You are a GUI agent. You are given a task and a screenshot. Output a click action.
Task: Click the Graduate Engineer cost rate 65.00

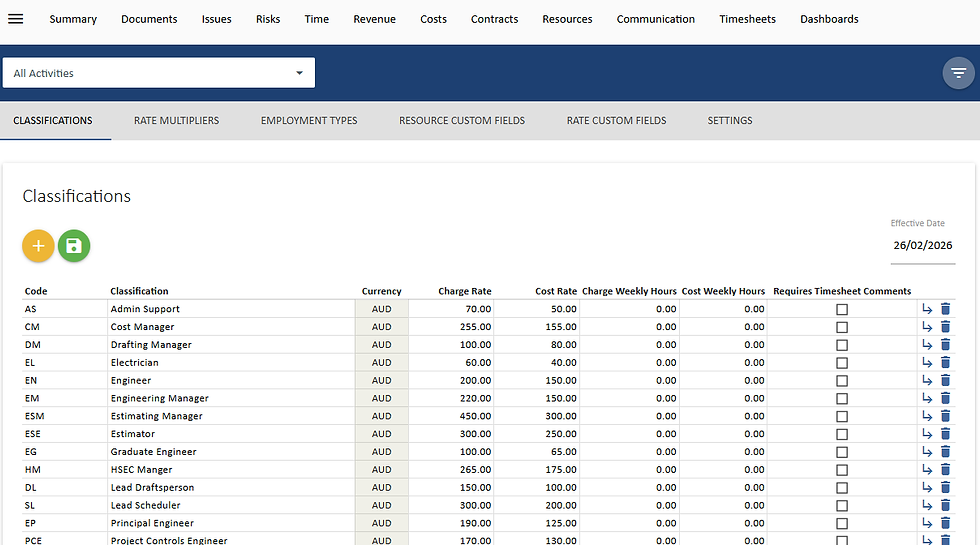tap(536, 451)
